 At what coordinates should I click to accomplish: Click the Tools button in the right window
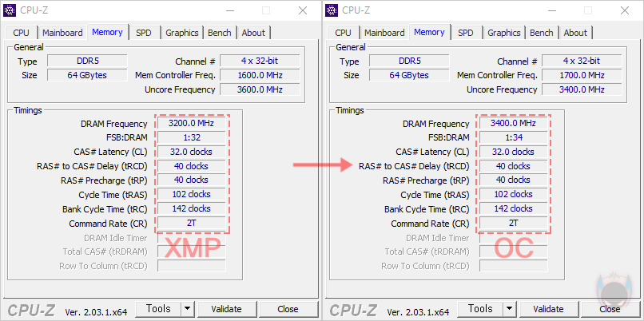pyautogui.click(x=480, y=309)
